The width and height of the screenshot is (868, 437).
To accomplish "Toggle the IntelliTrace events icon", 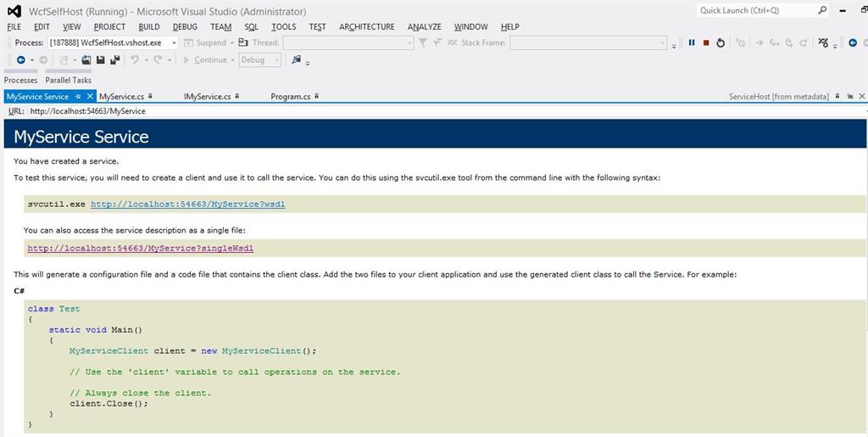I will [823, 42].
